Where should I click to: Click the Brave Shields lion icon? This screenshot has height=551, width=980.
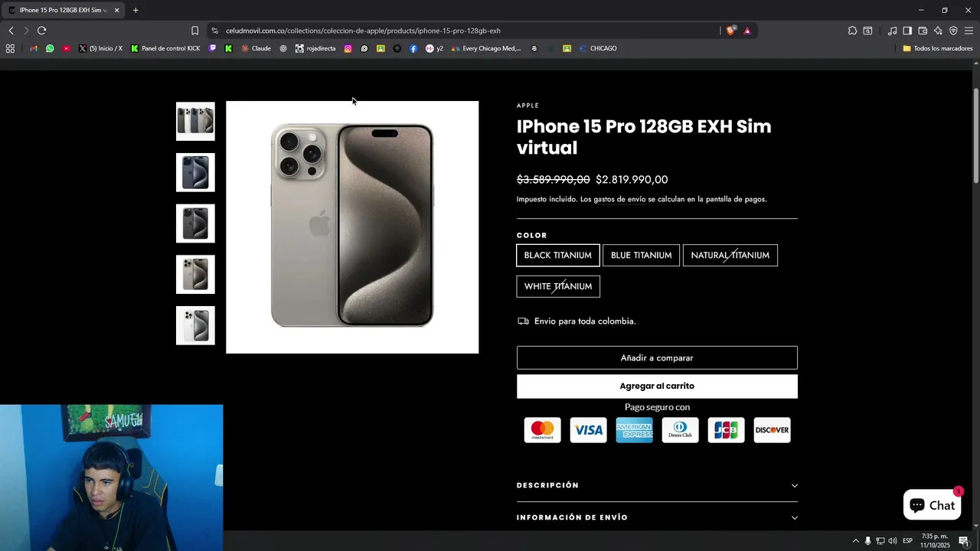click(x=730, y=31)
